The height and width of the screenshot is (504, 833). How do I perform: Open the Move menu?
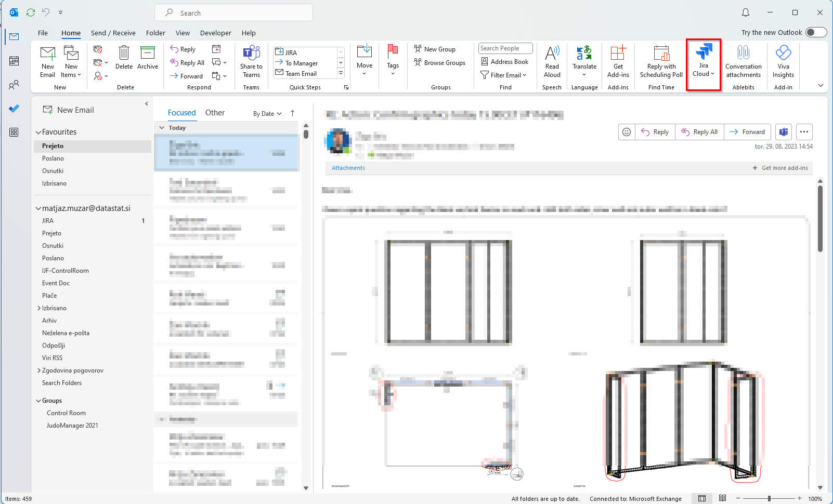[x=365, y=60]
